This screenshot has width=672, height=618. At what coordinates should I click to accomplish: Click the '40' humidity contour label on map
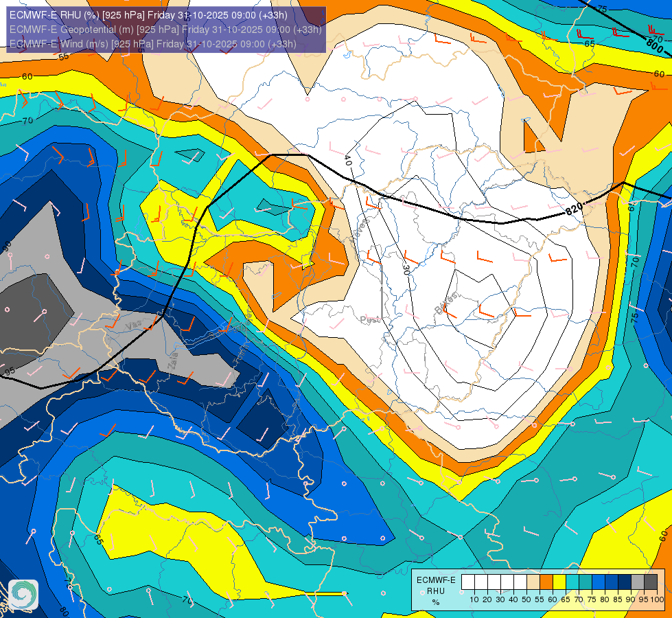pyautogui.click(x=347, y=161)
